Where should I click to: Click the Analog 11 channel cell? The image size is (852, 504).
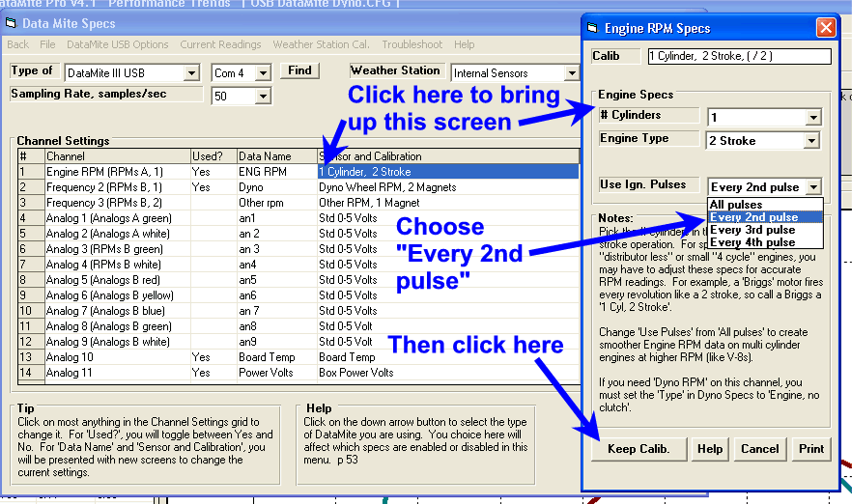[118, 373]
